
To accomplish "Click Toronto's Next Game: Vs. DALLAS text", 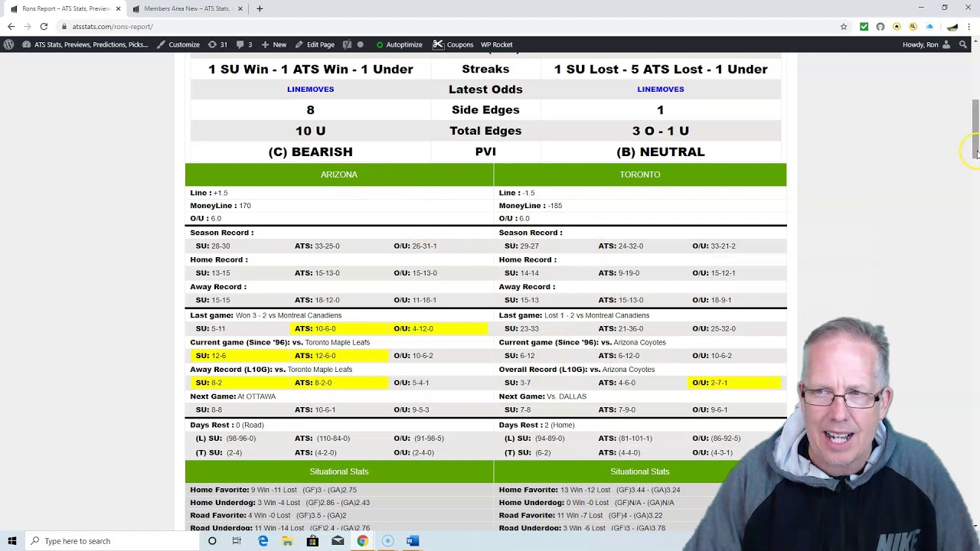I will pos(542,396).
